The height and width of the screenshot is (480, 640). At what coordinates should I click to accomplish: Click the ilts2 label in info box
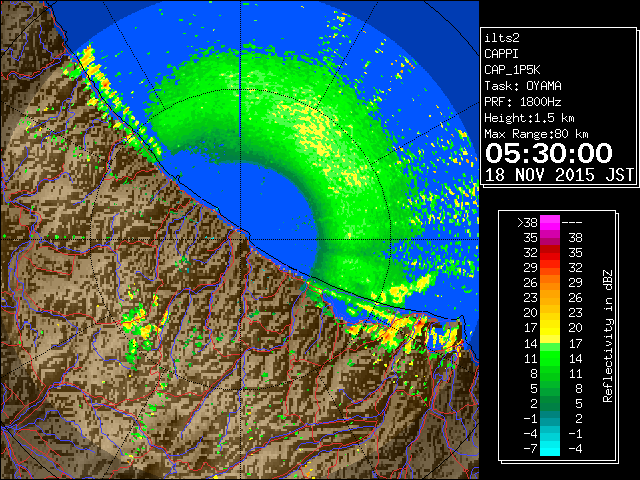(x=502, y=38)
